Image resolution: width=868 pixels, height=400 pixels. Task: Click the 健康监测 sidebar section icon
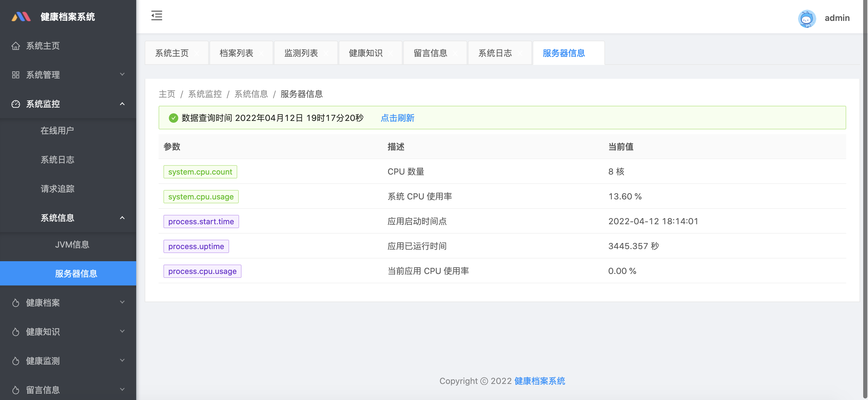16,360
